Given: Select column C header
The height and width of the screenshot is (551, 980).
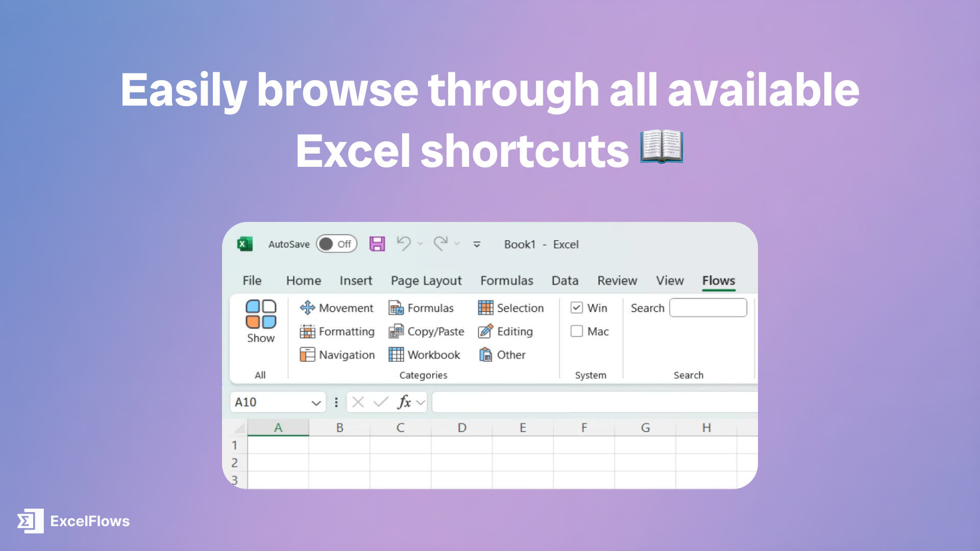Looking at the screenshot, I should pos(401,428).
